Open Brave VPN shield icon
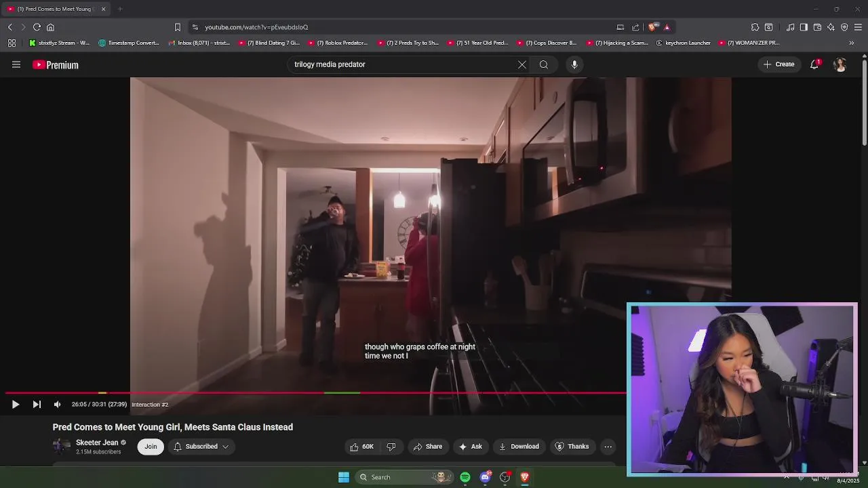Viewport: 868px width, 488px height. [844, 27]
